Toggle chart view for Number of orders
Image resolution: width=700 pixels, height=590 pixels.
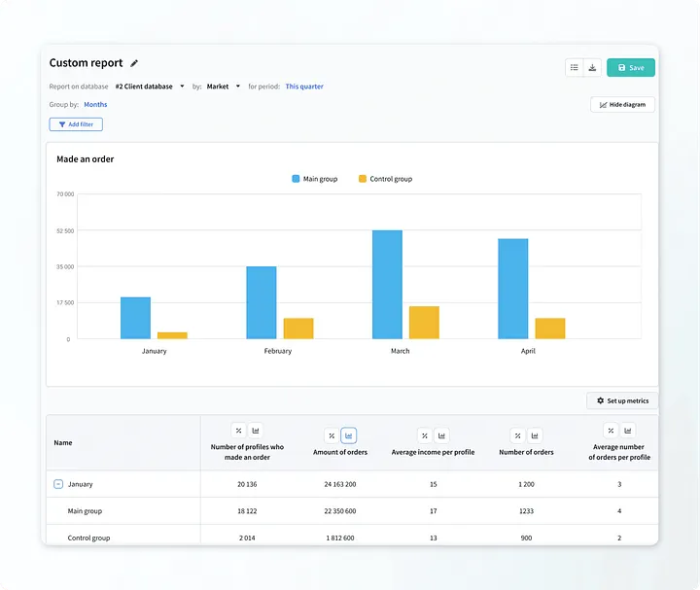coord(535,435)
